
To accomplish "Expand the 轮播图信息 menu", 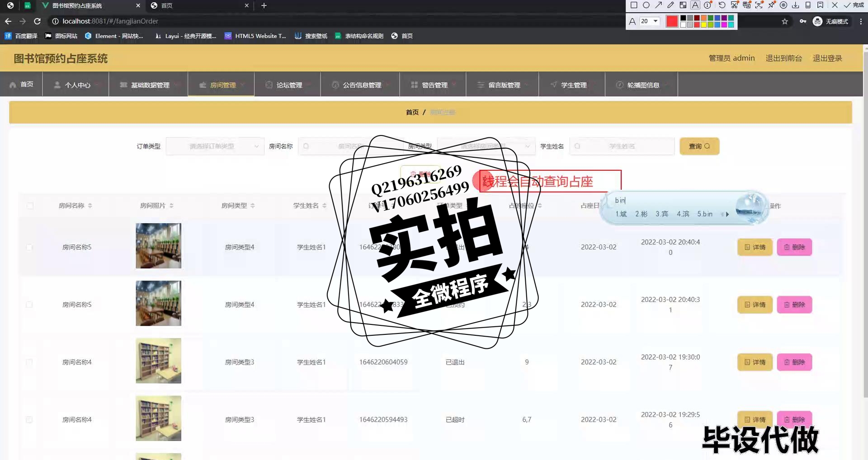I will (x=642, y=84).
